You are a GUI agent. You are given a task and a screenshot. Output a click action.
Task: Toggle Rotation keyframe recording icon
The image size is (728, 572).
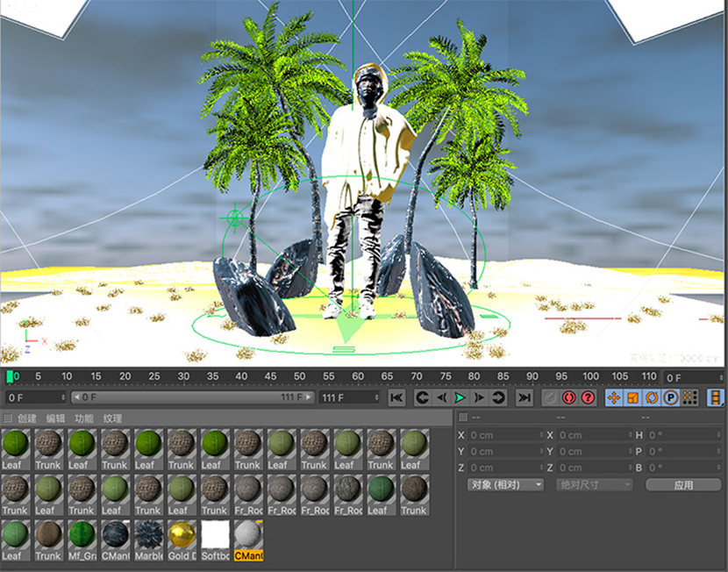click(x=652, y=397)
